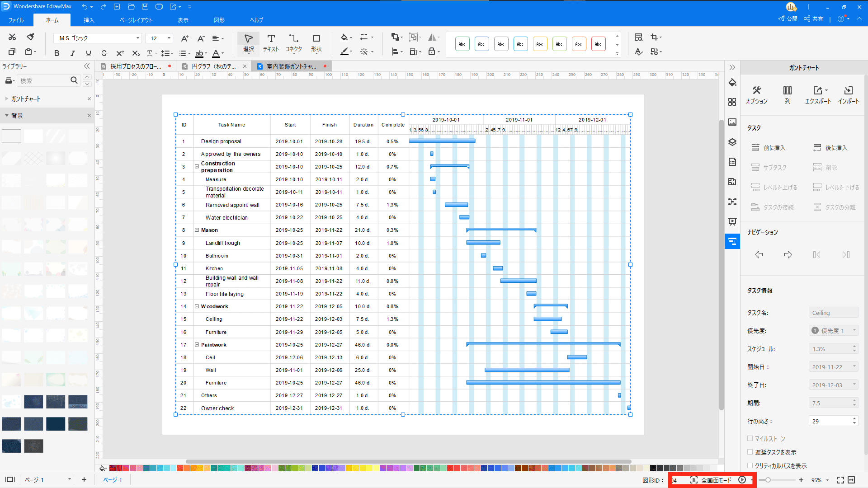Click the オプション (Options) wrench icon
Screen dimensions: 868x488
tap(756, 90)
